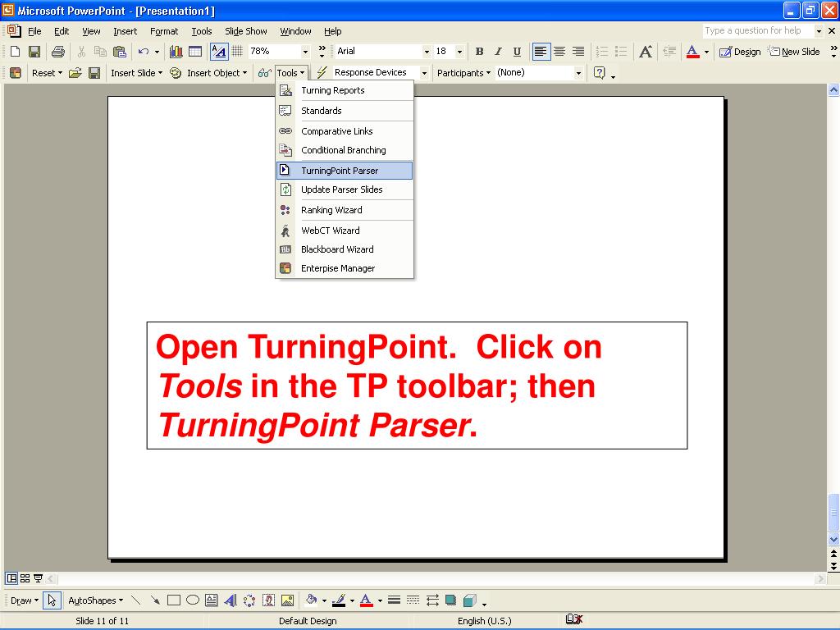This screenshot has height=630, width=840.
Task: Toggle Bold formatting
Action: click(479, 52)
